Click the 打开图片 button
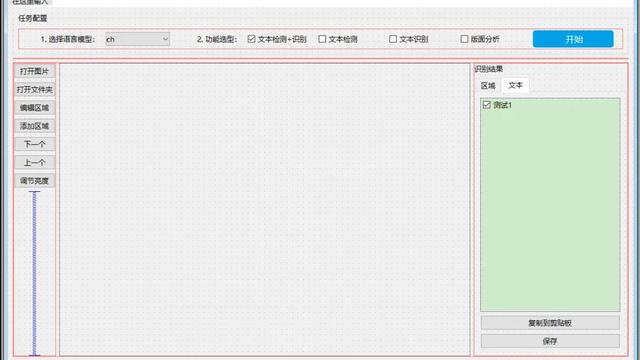 [34, 71]
